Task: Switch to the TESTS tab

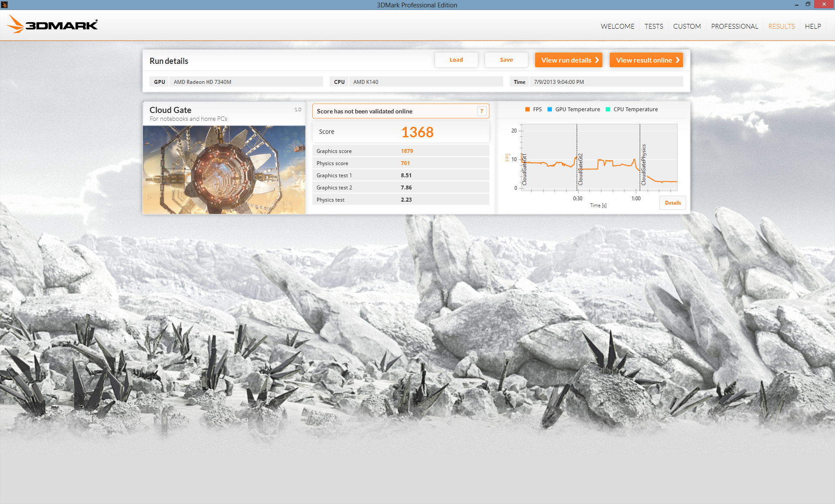Action: click(x=654, y=26)
